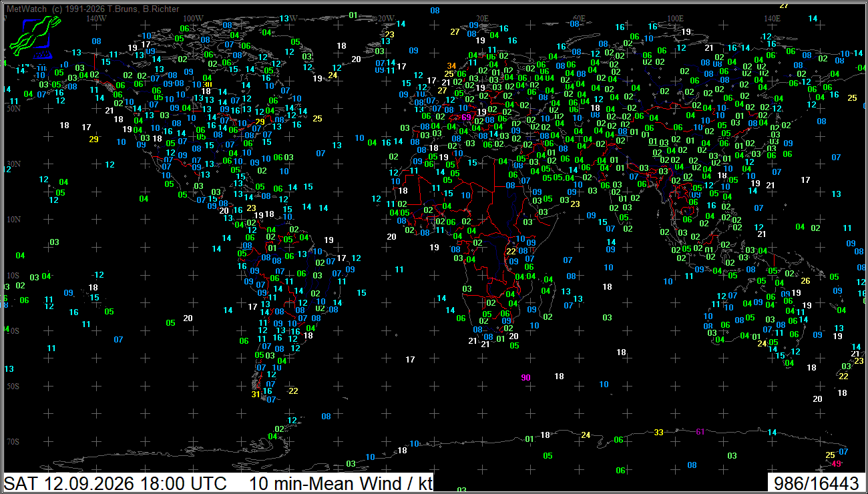Click the 50S latitude label
This screenshot has width=868, height=494.
[x=13, y=387]
